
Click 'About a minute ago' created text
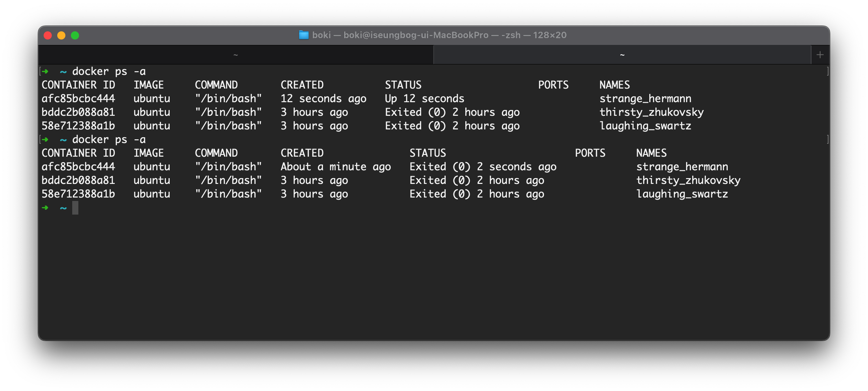point(336,167)
